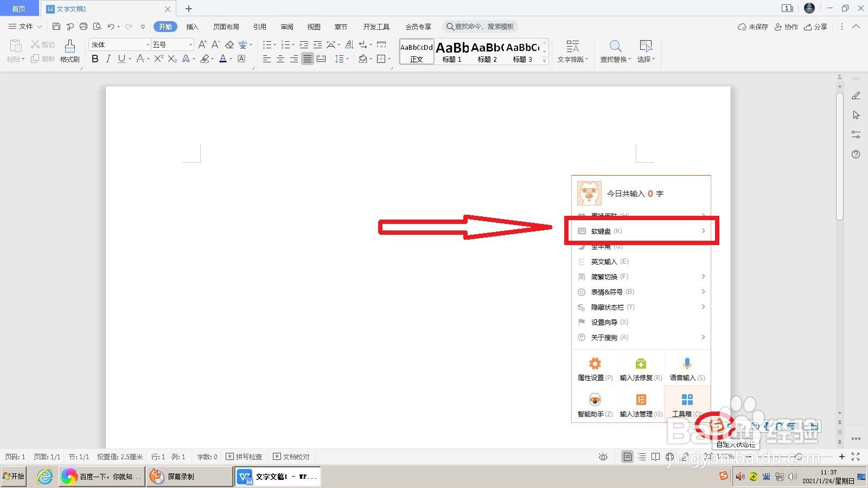The image size is (868, 488).
Task: Open the font name dropdown (宋体)
Action: click(148, 44)
